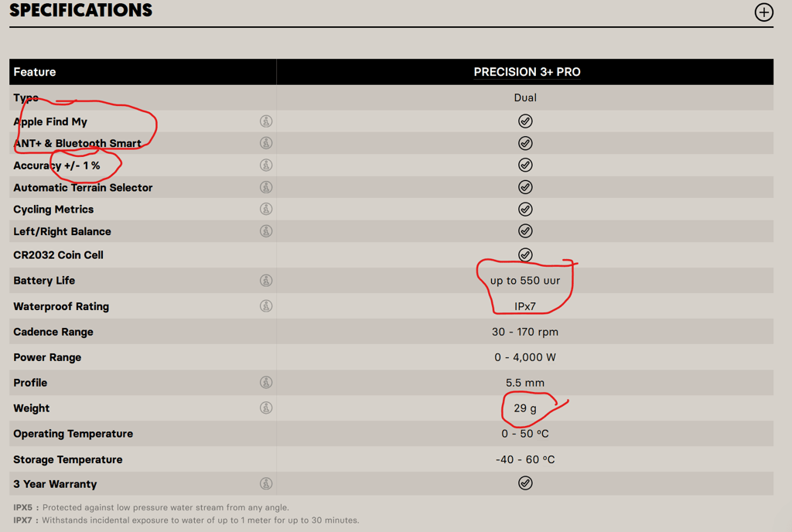Click the Battery Life info icon
Screen dimensions: 792x532
(266, 281)
